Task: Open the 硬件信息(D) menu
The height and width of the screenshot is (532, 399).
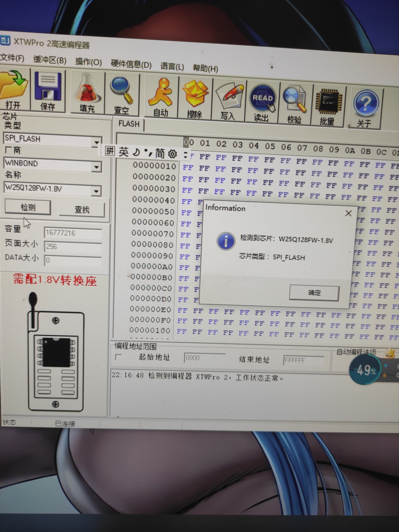Action: pos(131,64)
